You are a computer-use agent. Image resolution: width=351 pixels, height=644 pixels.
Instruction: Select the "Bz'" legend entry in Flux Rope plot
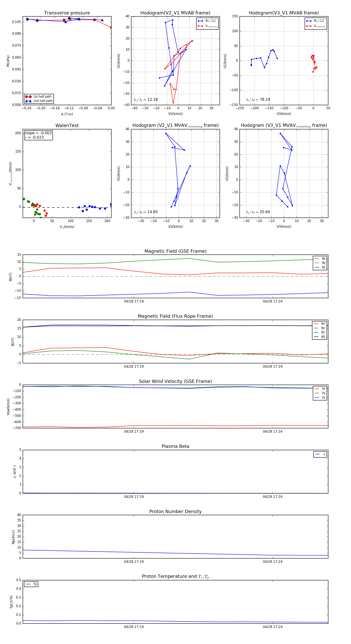320,333
